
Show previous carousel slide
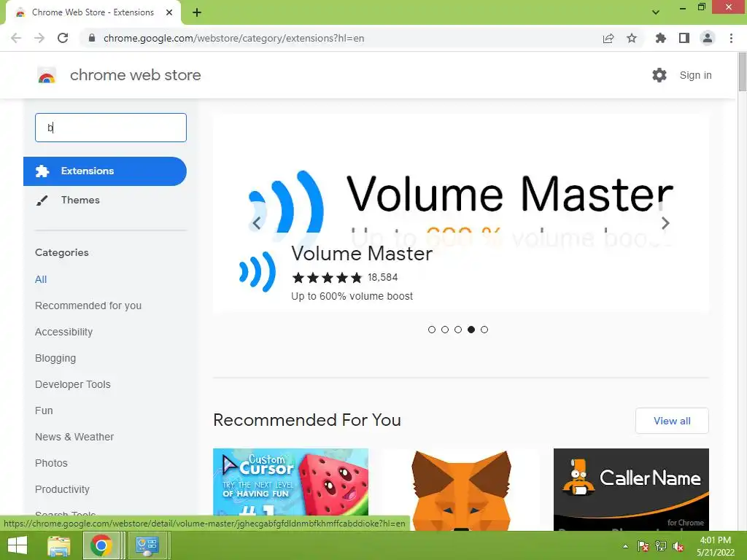click(x=256, y=223)
